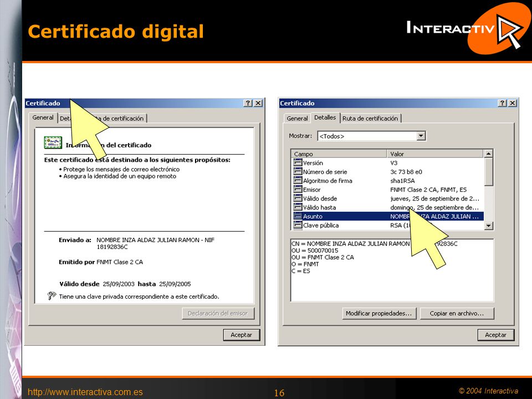This screenshot has width=532, height=399.
Task: Click the field list scrollbar thumb
Action: point(488,172)
